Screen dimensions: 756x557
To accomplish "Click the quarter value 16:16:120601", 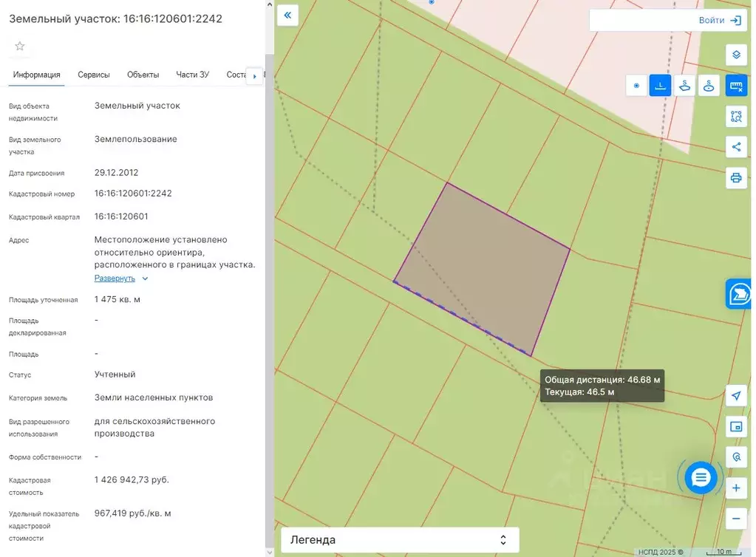I will 121,216.
